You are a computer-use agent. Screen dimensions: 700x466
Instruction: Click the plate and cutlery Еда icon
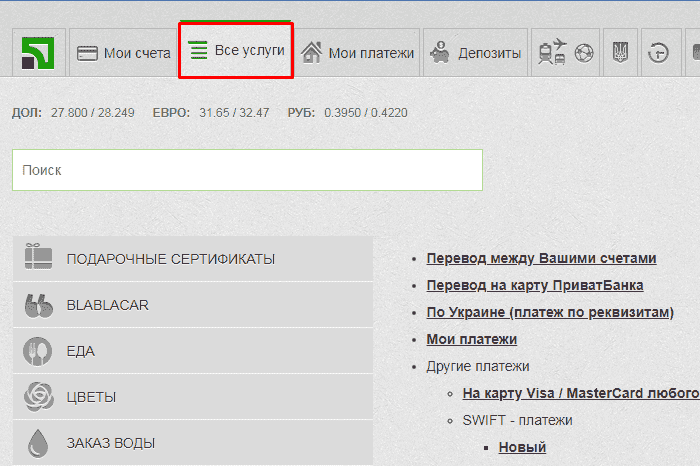tap(38, 351)
